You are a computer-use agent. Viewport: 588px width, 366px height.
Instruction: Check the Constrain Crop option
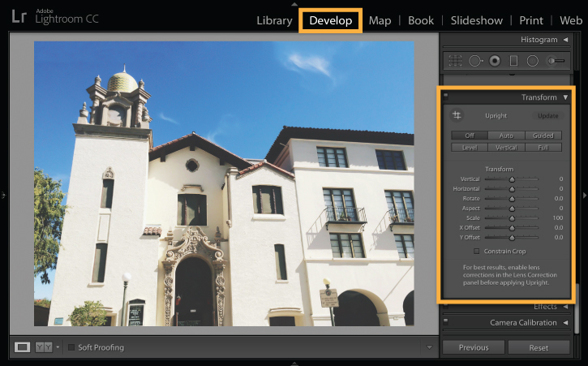coord(476,251)
